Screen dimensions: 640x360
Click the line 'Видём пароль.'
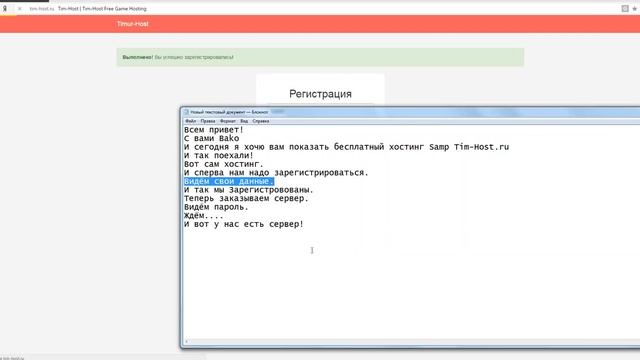pos(216,207)
